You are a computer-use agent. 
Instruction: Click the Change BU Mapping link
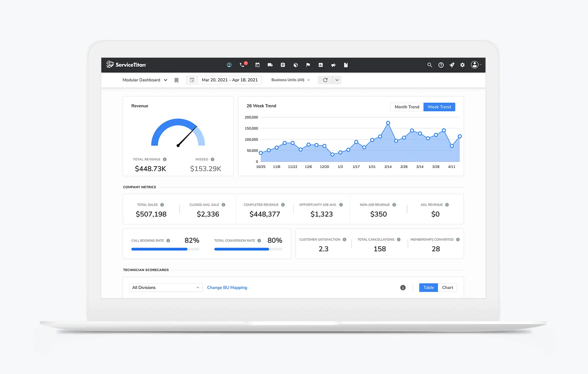click(227, 287)
